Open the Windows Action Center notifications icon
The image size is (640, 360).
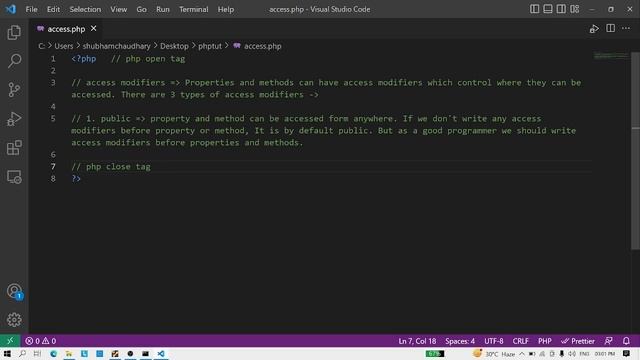[x=627, y=353]
